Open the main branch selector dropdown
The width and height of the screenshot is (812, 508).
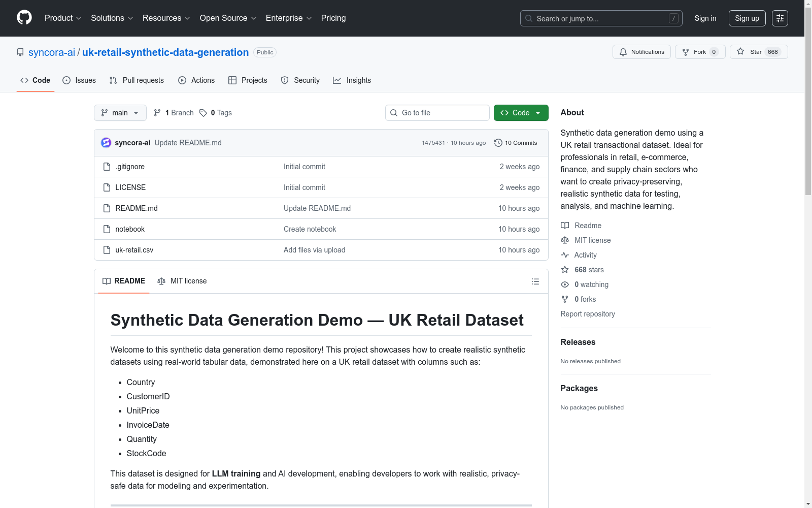click(x=120, y=113)
